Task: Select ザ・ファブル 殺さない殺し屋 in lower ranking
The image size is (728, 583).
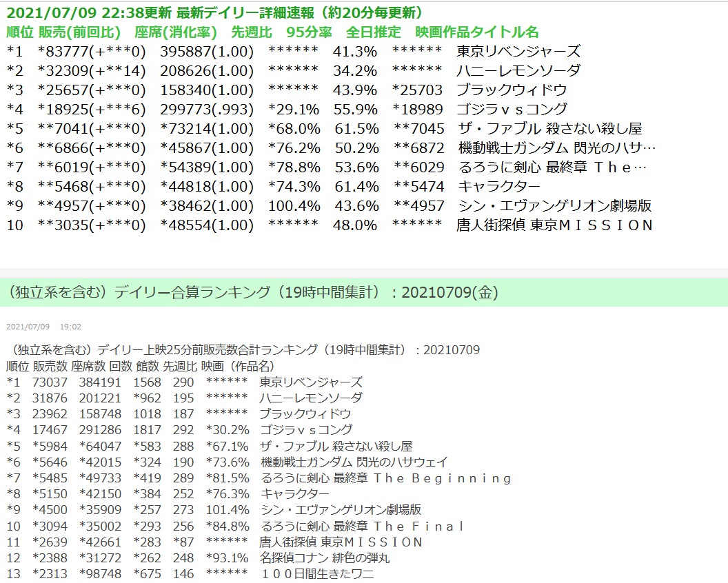Action: pos(336,447)
